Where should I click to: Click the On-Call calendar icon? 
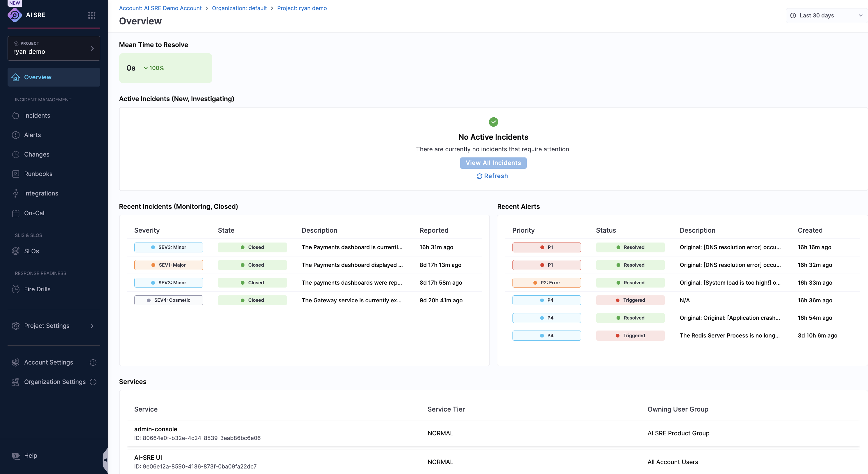coord(15,213)
